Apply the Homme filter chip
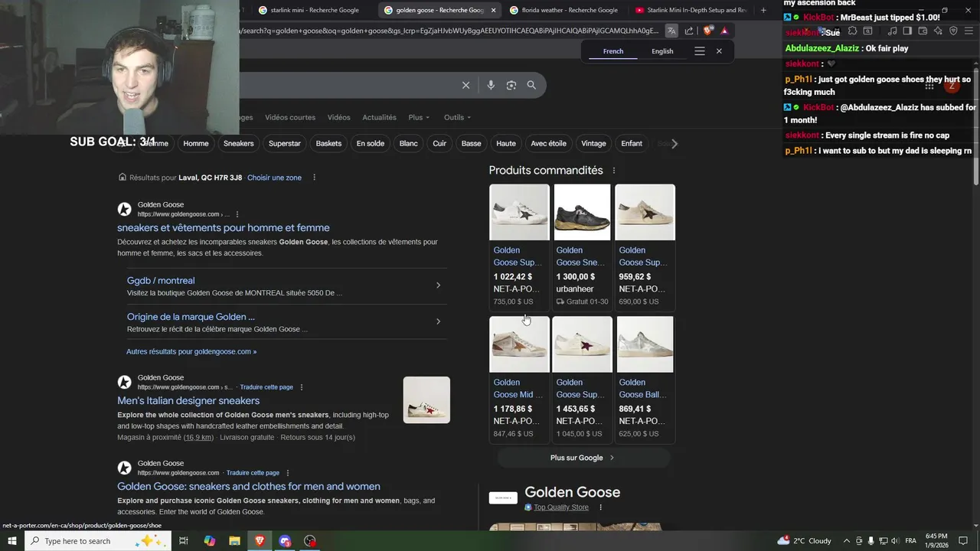 click(x=196, y=143)
